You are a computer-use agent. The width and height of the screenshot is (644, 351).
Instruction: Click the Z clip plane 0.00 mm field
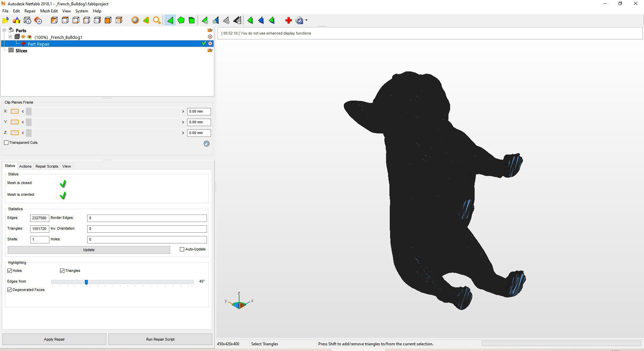click(199, 133)
